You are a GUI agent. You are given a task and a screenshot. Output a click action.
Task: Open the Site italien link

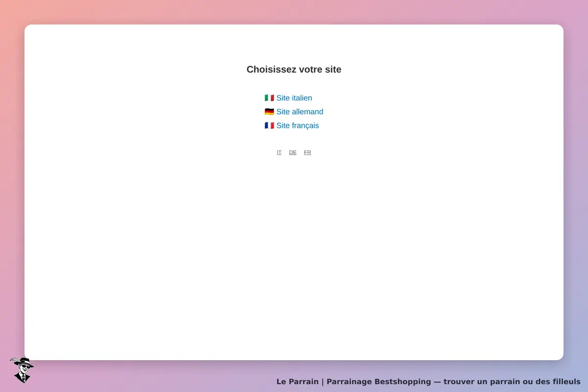(294, 98)
